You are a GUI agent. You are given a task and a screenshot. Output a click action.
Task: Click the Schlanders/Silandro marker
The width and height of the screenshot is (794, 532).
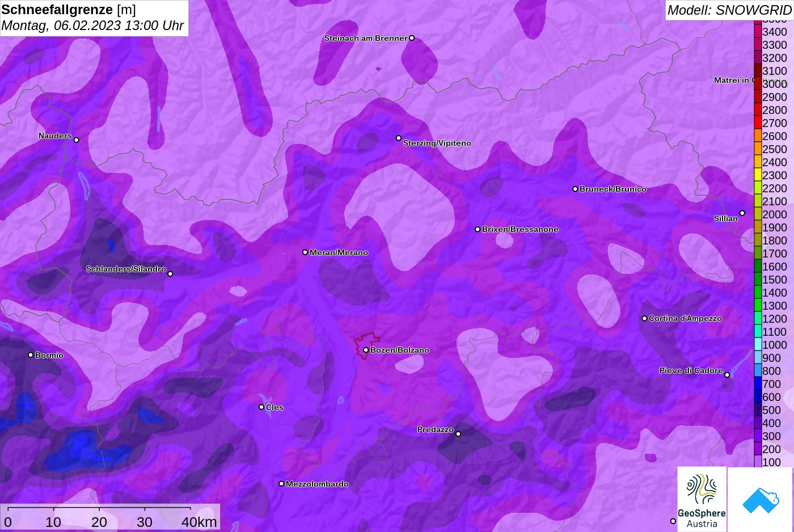pos(170,274)
